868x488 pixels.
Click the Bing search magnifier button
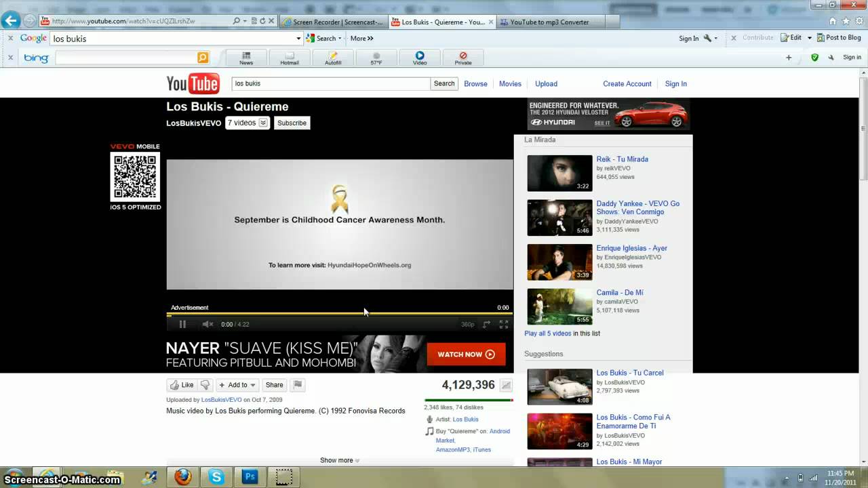click(203, 58)
